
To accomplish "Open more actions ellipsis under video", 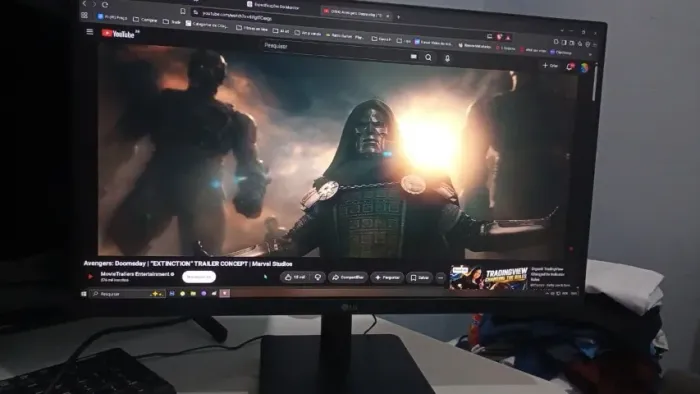I will pyautogui.click(x=441, y=278).
